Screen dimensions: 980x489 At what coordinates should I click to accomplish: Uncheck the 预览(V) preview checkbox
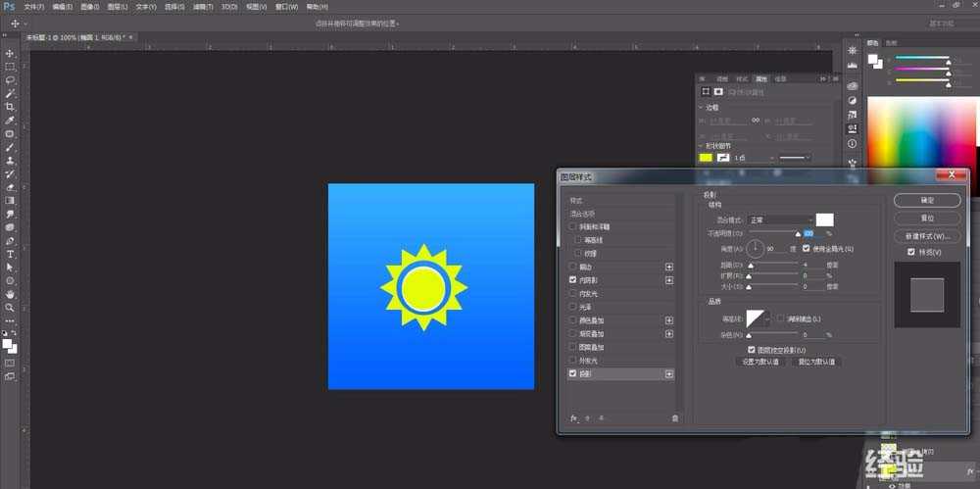point(911,253)
